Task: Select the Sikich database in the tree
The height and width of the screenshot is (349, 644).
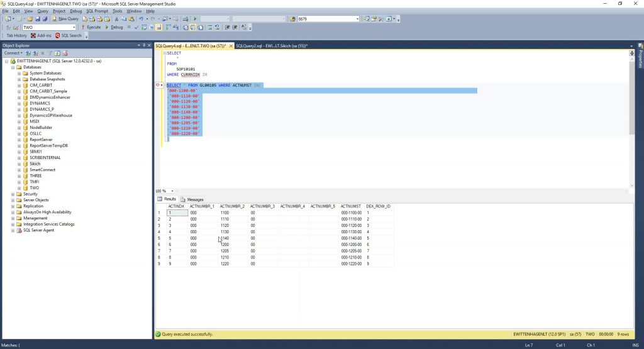Action: point(35,163)
